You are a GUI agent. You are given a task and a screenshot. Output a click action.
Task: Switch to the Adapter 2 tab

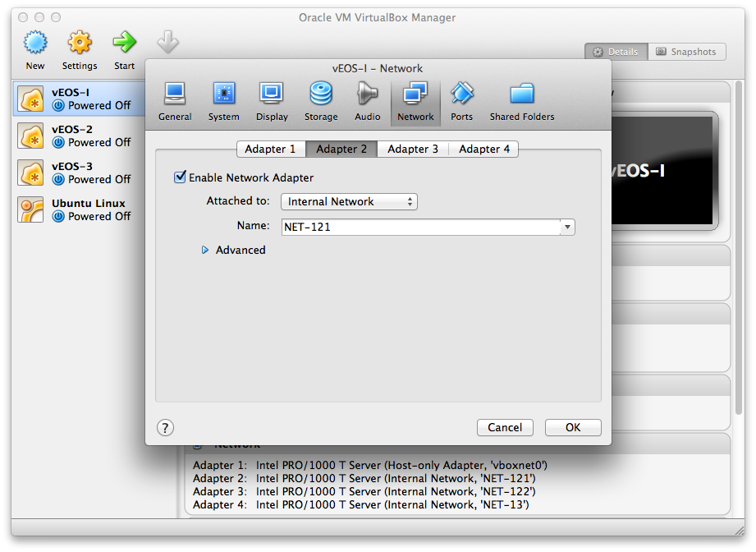341,149
